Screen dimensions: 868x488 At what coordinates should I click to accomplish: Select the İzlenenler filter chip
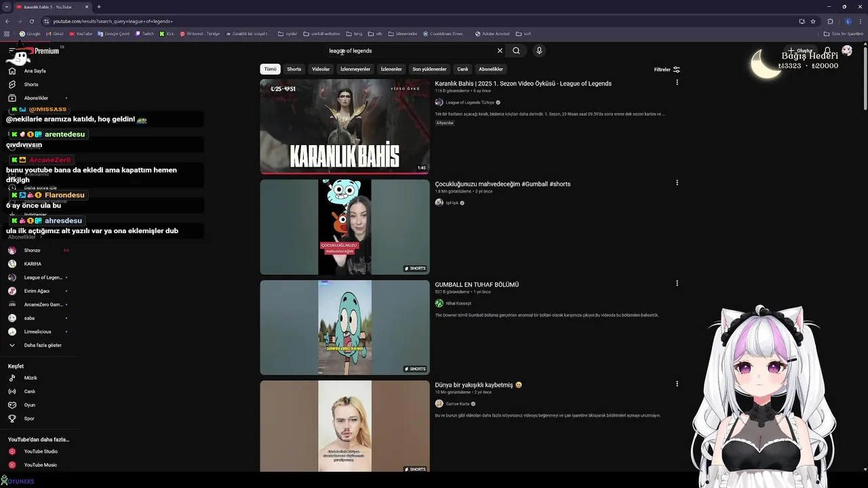point(391,69)
